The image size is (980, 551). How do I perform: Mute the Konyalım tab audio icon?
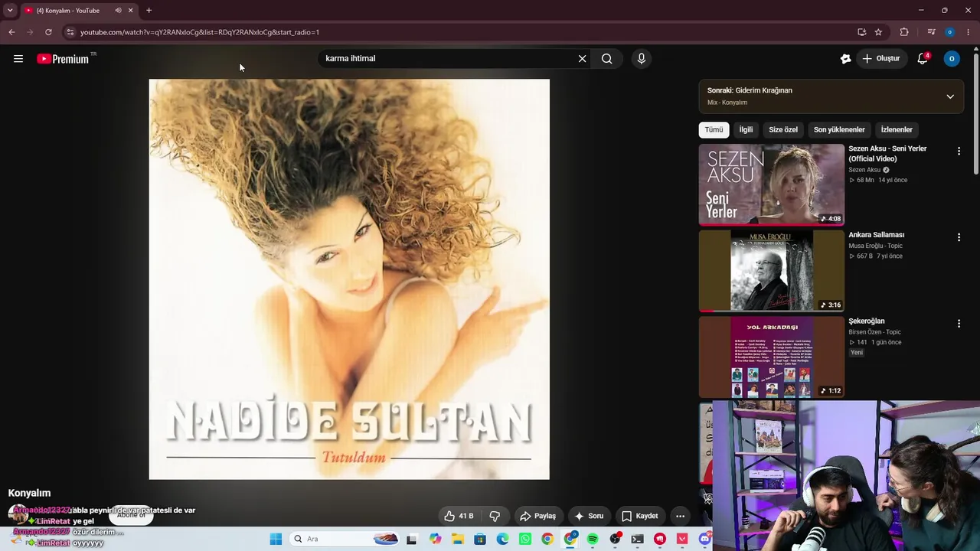tap(118, 11)
